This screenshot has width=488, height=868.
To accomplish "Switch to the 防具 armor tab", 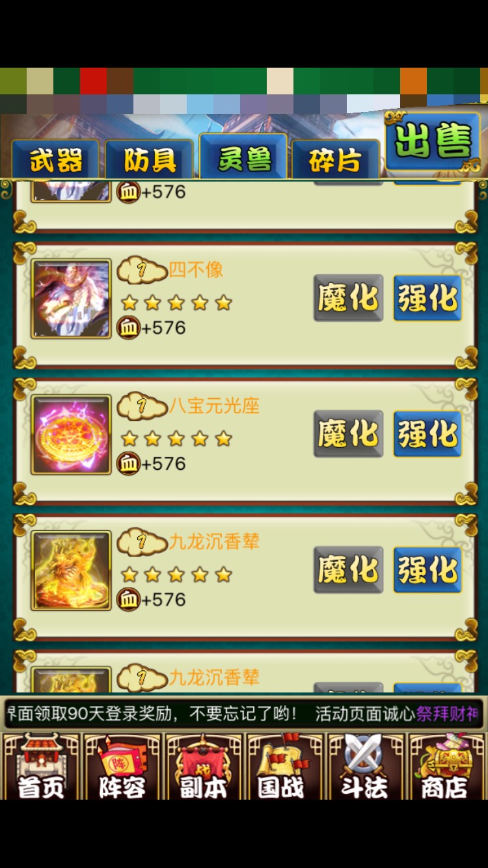I will pos(150,159).
